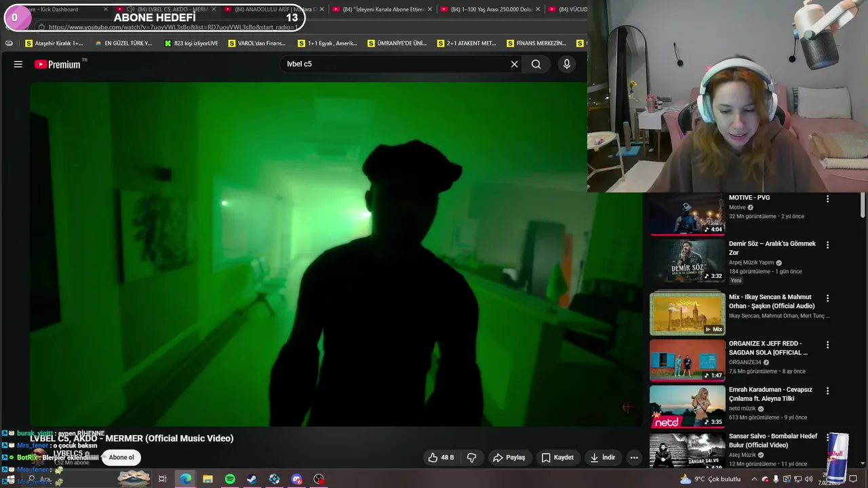
Task: Open ÜMRANİYE'DE ÜNİ... bookmark
Action: pos(397,43)
